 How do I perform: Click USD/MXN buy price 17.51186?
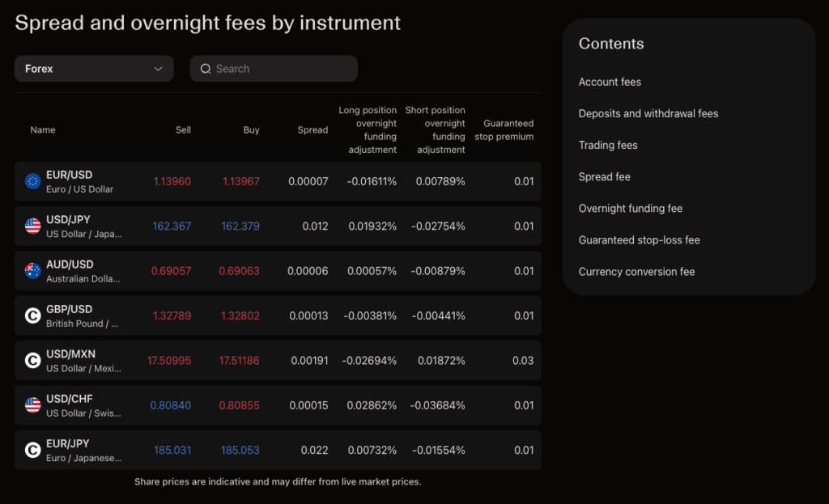(240, 361)
